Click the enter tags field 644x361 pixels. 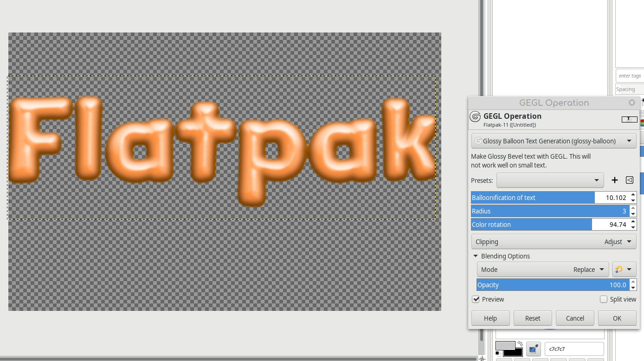coord(630,76)
